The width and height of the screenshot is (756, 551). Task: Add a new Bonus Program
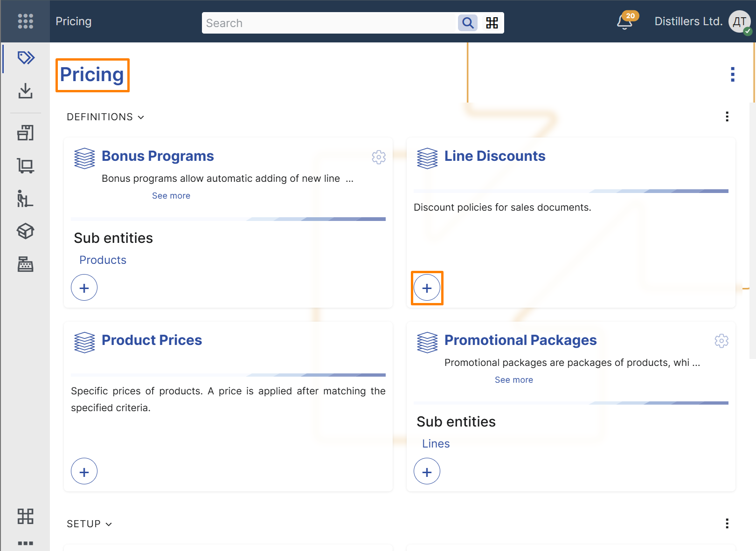(x=84, y=288)
